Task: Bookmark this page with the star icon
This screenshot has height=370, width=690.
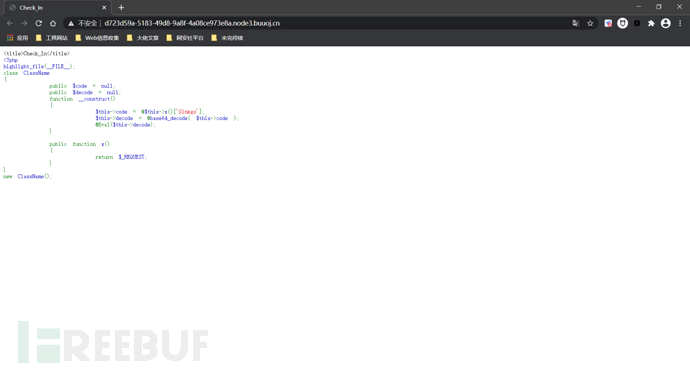Action: [590, 23]
